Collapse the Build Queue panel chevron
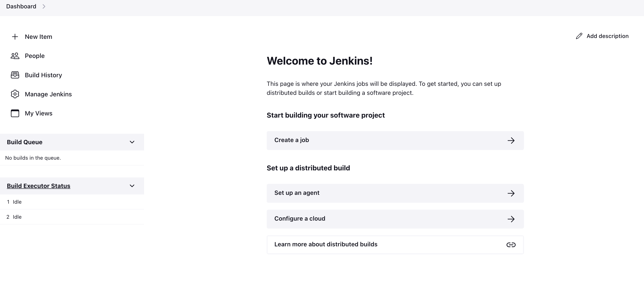The width and height of the screenshot is (644, 306). coord(132,142)
